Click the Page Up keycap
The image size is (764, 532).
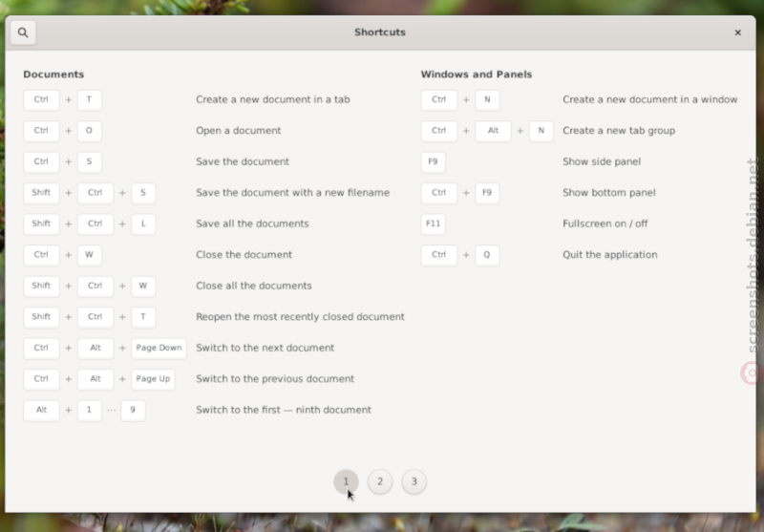coord(153,379)
